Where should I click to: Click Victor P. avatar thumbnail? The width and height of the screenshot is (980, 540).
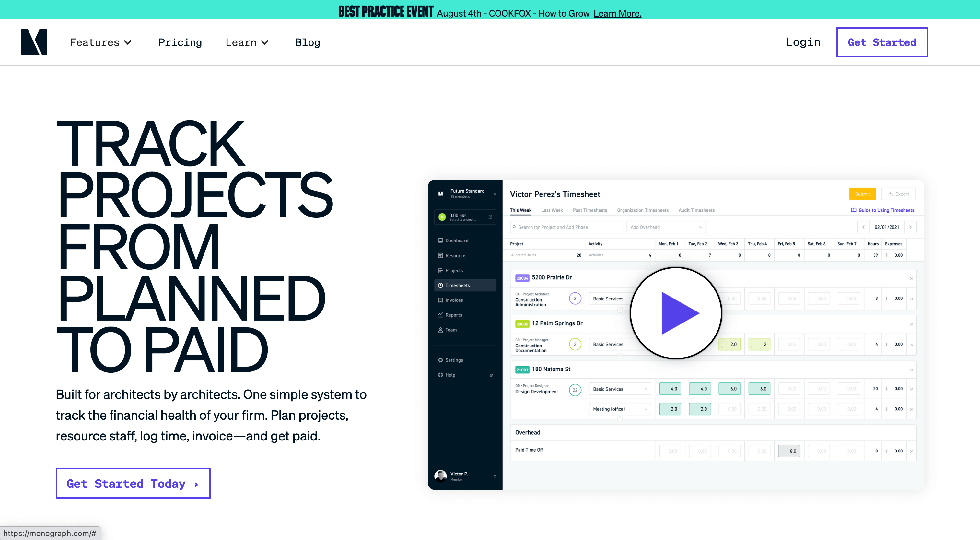tap(440, 476)
